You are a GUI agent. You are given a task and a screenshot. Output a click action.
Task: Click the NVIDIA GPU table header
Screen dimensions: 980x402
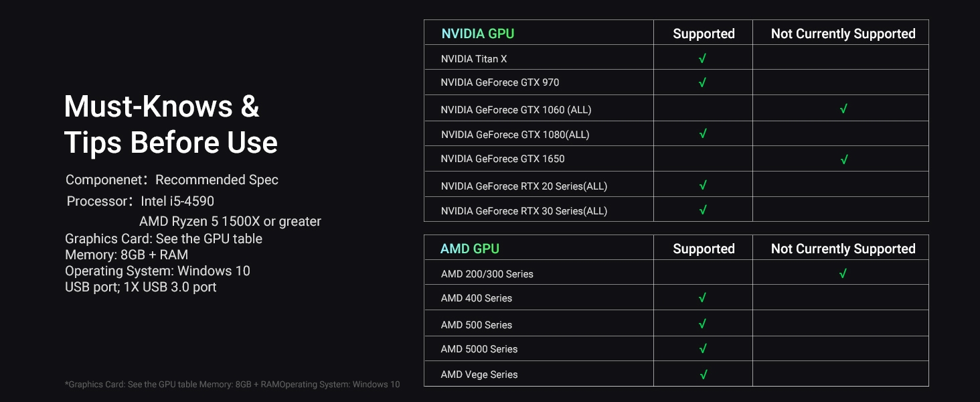coord(478,33)
